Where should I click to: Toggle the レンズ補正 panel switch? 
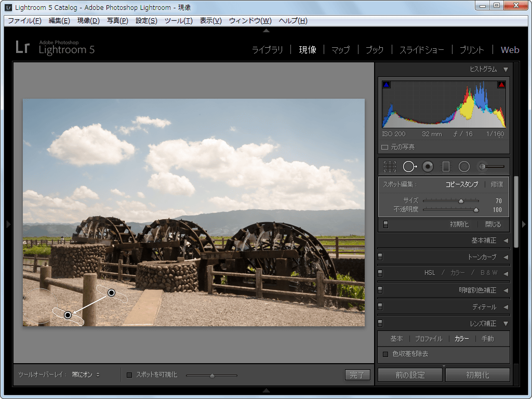(380, 323)
